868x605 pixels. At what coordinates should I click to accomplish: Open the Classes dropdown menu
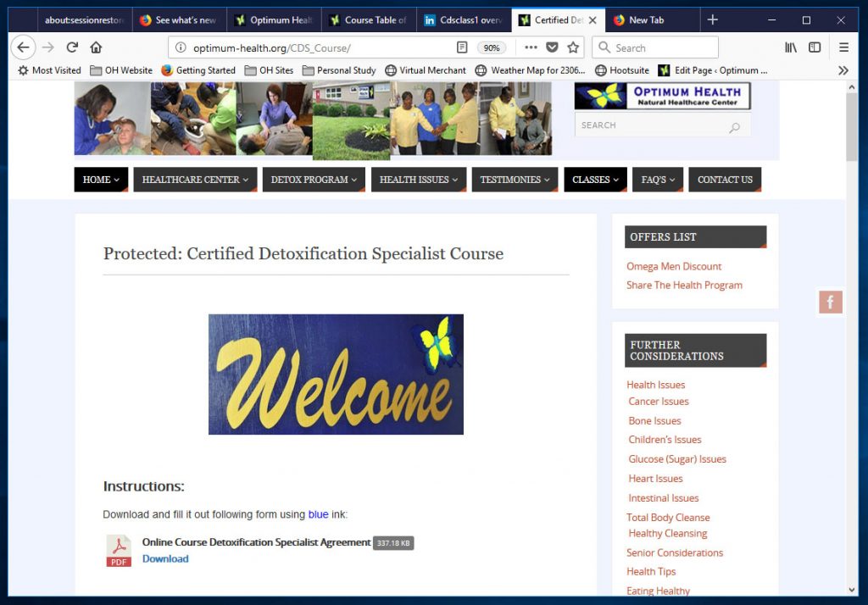pos(595,180)
